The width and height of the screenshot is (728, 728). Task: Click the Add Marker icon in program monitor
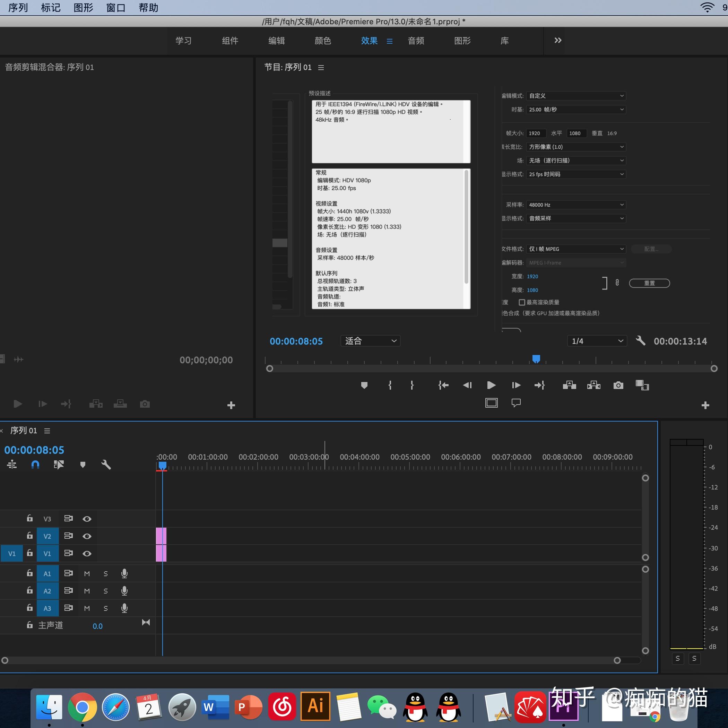pyautogui.click(x=364, y=385)
